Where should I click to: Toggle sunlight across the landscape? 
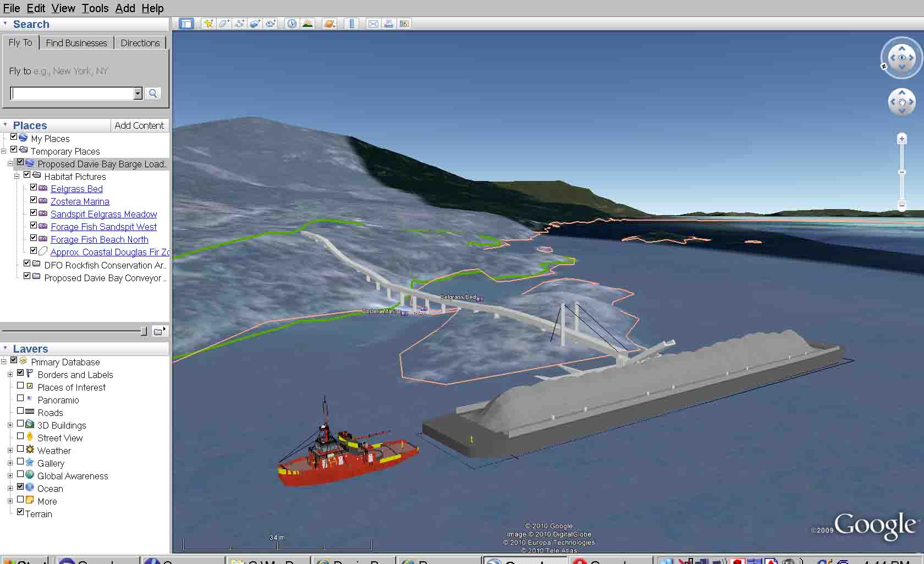coord(307,24)
